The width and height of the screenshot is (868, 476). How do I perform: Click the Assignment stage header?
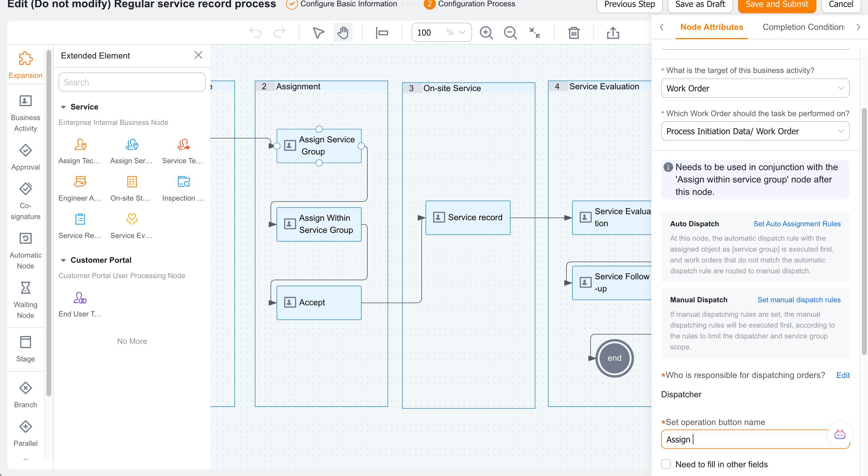(321, 86)
